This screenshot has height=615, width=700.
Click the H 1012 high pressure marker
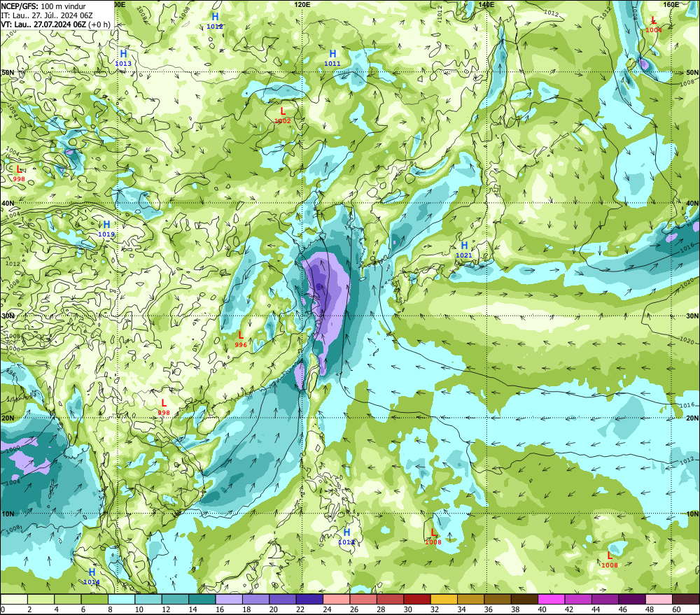(x=215, y=21)
